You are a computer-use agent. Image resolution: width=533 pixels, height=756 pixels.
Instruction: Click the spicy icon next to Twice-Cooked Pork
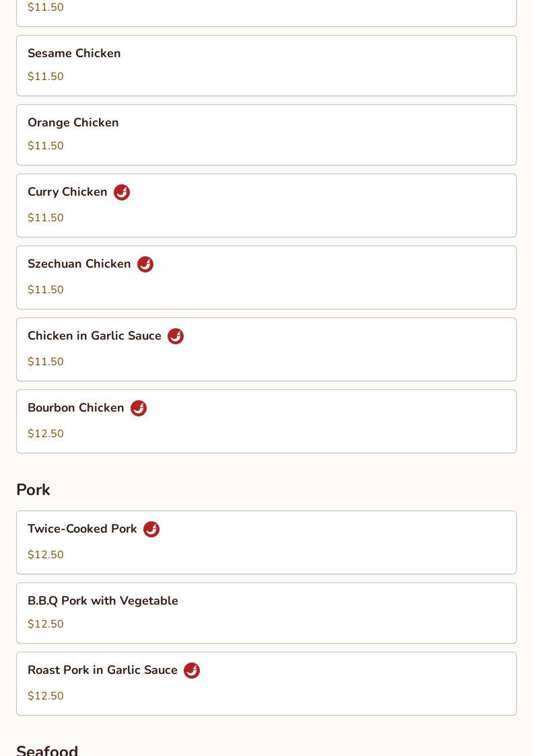coord(151,529)
